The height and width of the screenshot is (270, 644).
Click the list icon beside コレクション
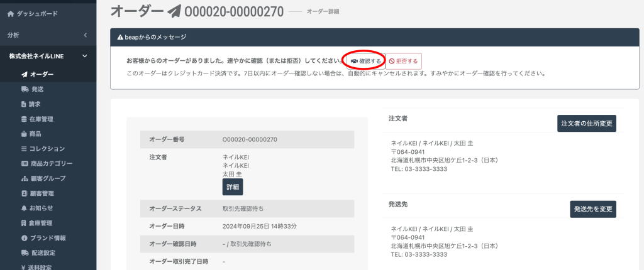point(25,149)
